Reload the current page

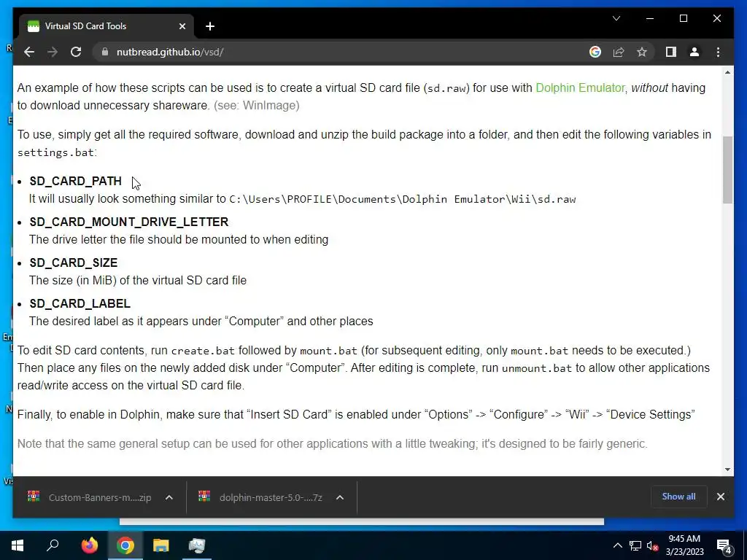[76, 52]
